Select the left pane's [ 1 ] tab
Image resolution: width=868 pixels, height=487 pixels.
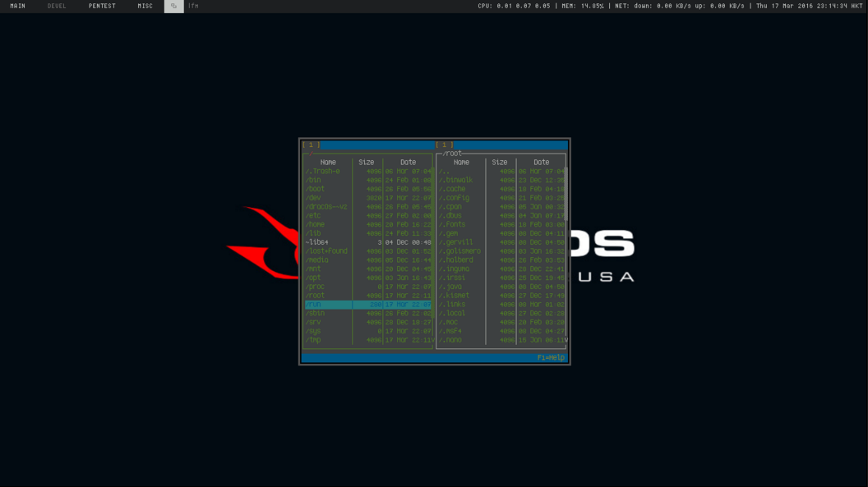(311, 145)
